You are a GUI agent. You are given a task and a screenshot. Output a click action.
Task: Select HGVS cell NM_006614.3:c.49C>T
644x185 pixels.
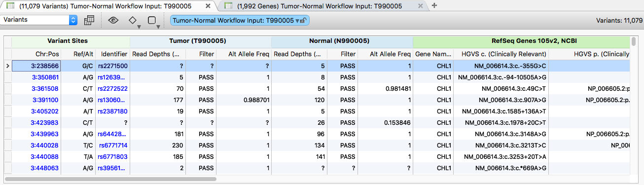(501, 89)
